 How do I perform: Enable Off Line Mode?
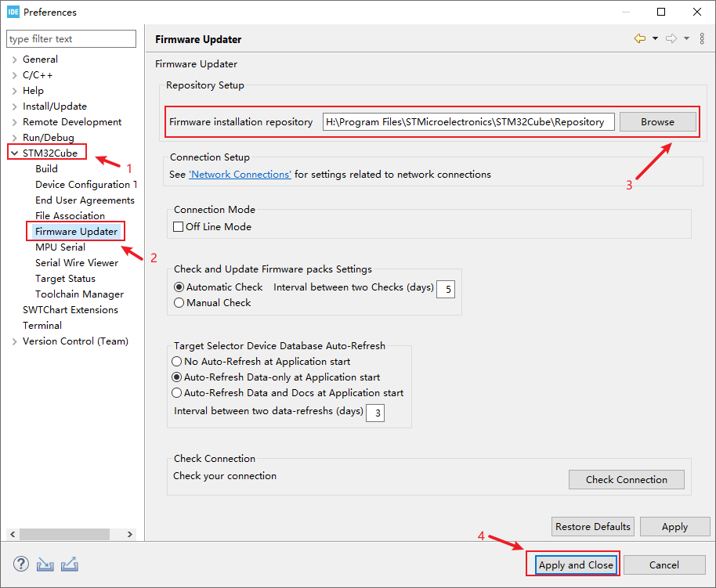[x=179, y=225]
